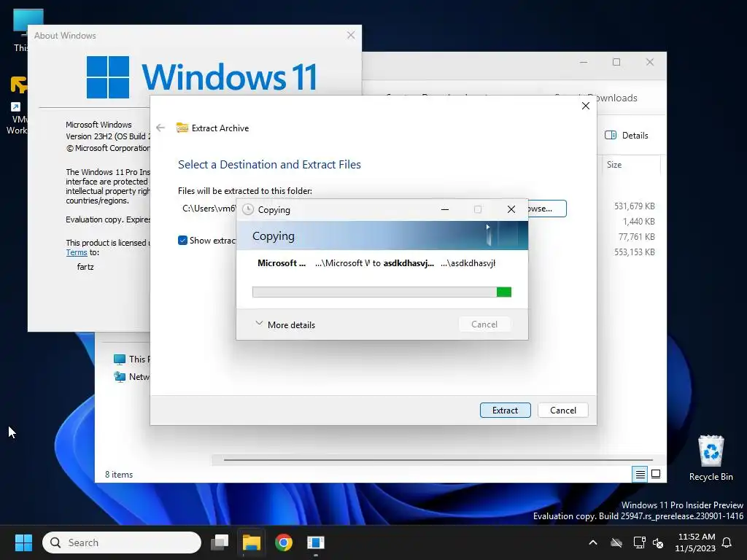Open the Terms link in About Windows
This screenshot has height=560, width=747.
[76, 252]
